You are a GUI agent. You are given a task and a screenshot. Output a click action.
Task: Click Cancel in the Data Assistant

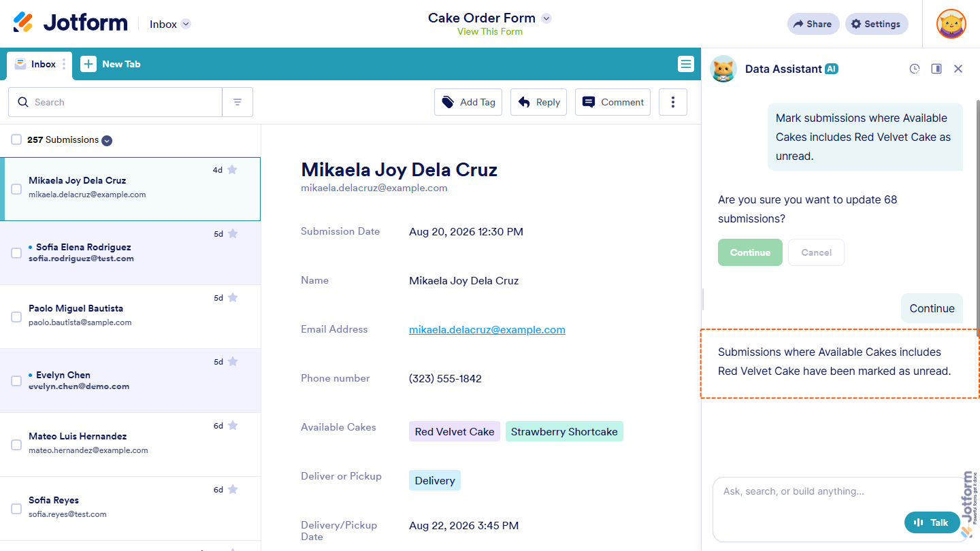point(816,252)
